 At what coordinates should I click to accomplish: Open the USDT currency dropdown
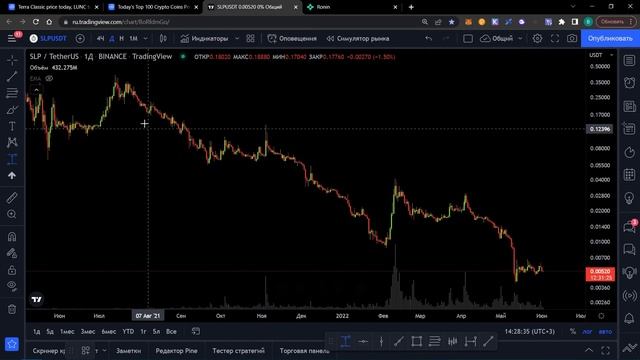tap(601, 55)
